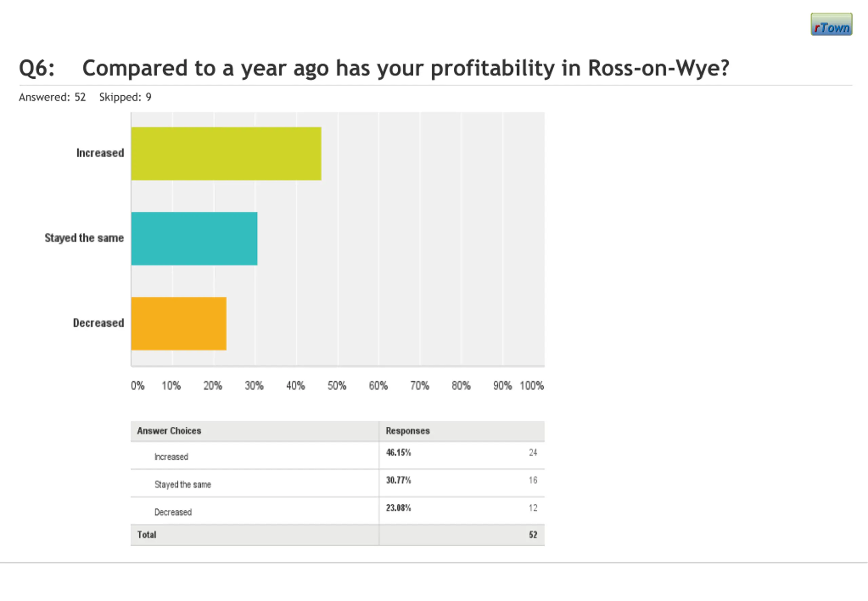Click the orange Decreased bar
868x601 pixels.
click(x=179, y=324)
